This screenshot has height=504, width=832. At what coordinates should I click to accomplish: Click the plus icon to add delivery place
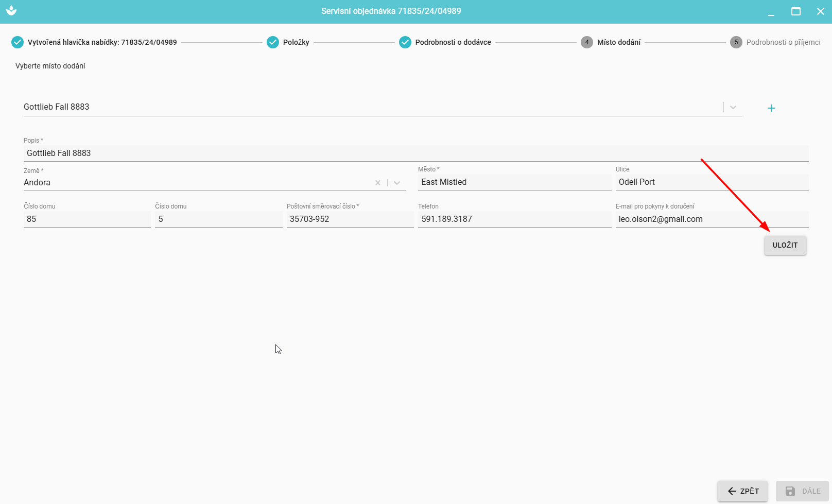(x=771, y=108)
